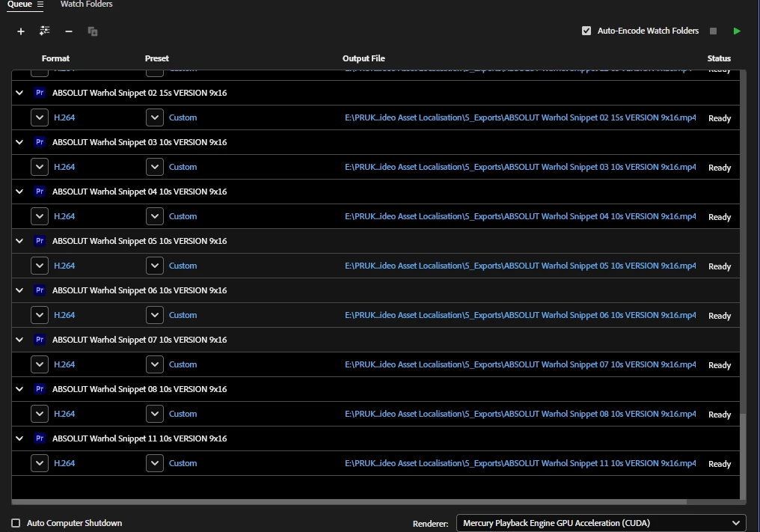Click Premiere icon of Snippet 02 15s
The image size is (760, 532).
pyautogui.click(x=40, y=93)
